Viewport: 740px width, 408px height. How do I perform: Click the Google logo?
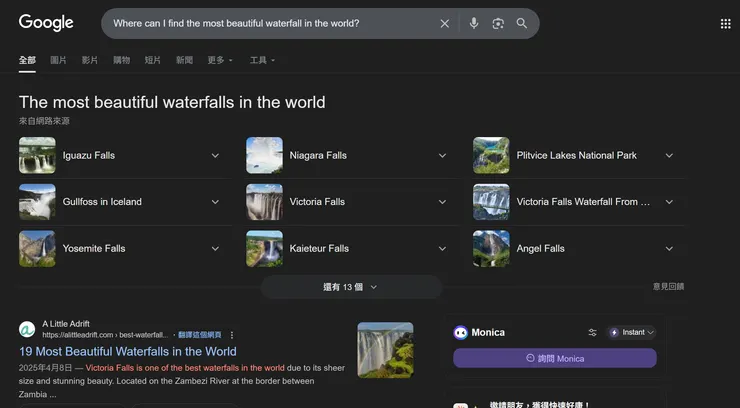pos(46,23)
